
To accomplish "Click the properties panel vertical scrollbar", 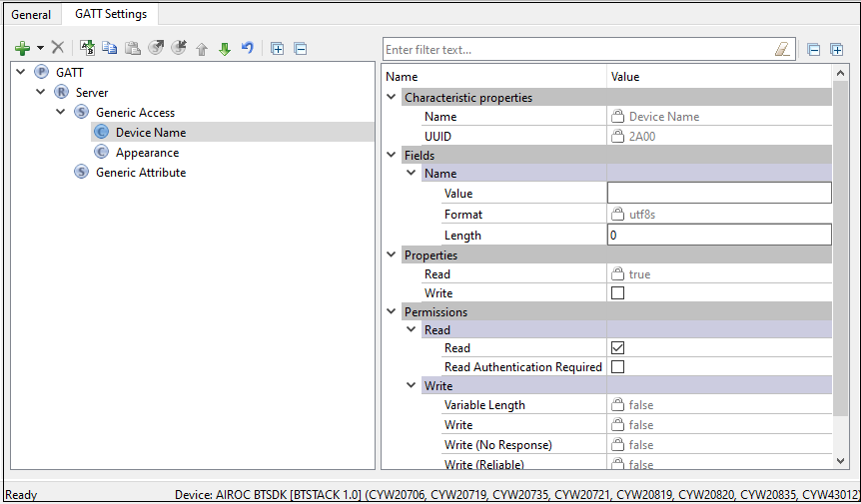I will click(x=839, y=250).
